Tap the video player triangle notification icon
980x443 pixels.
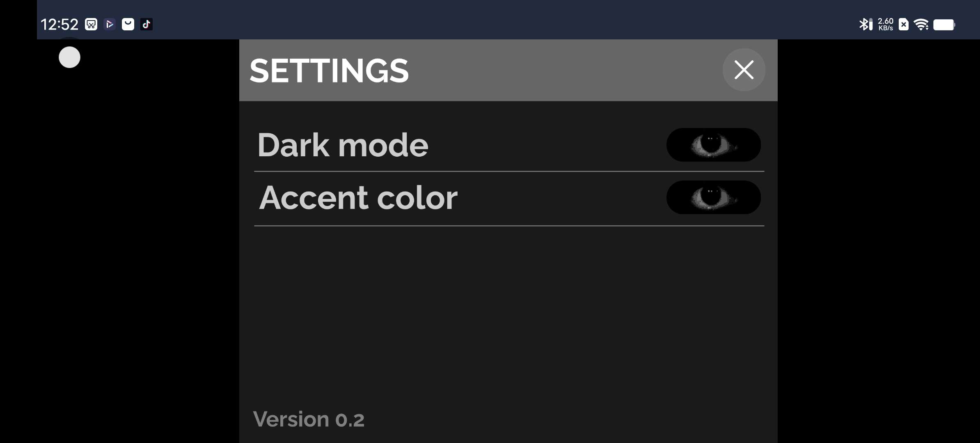click(x=110, y=25)
